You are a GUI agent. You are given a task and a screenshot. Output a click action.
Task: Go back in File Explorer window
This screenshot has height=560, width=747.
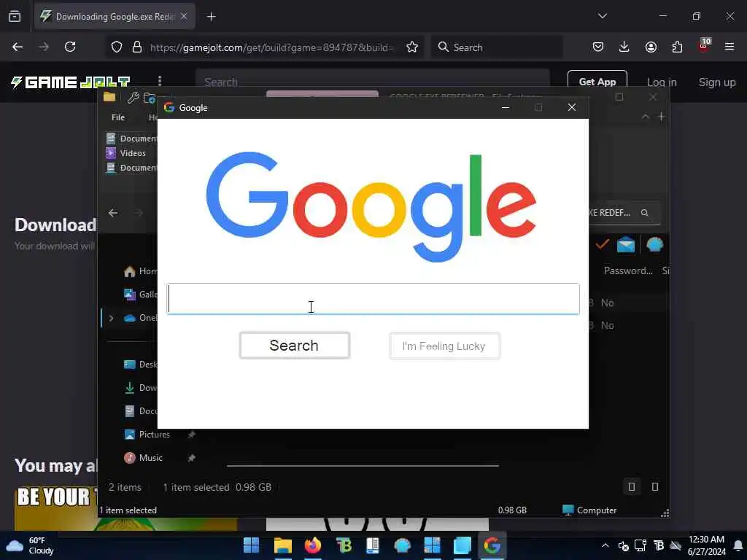point(113,213)
